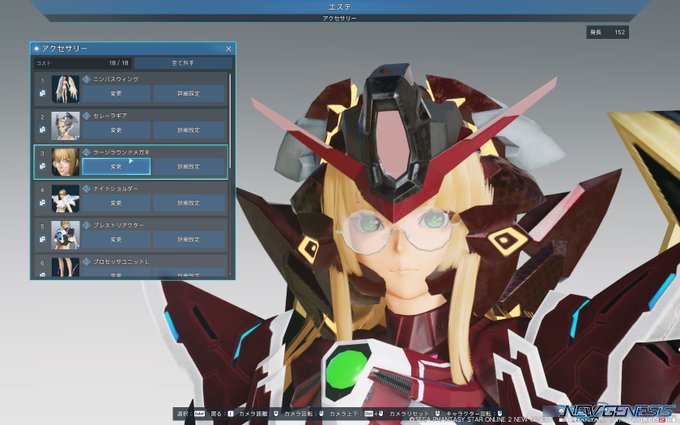Open 詳細設定 for セレーラギア
The height and width of the screenshot is (425, 680).
[189, 130]
